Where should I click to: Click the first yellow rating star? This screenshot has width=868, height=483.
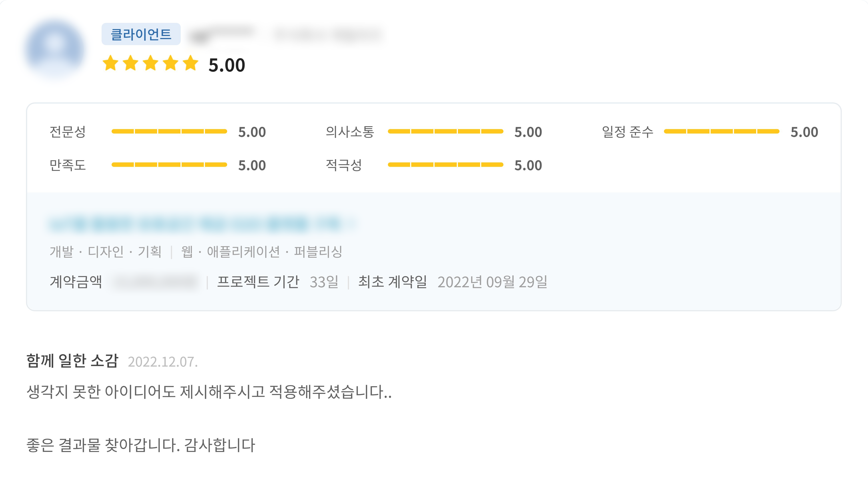(110, 63)
